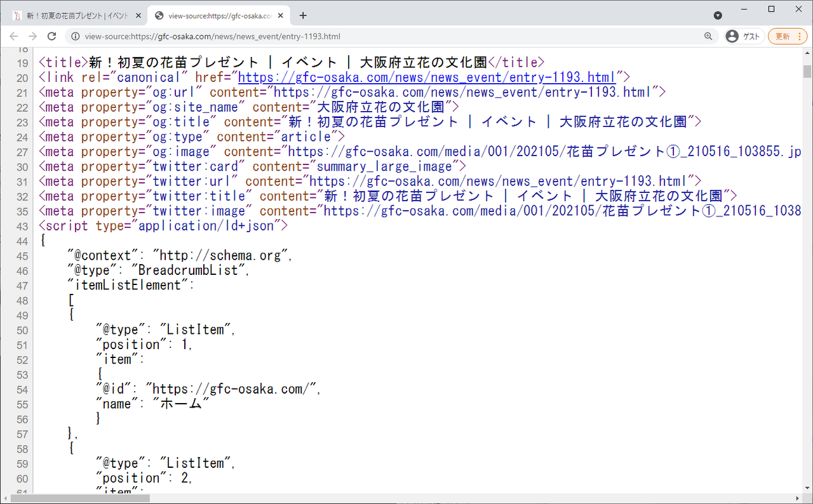Click the scroll down arrow at bottom right
Screen dimensions: 813x504
[x=807, y=489]
